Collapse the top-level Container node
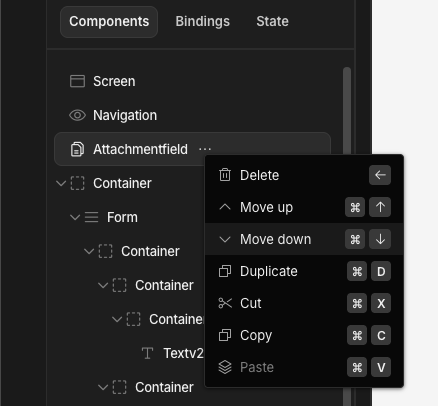 coord(61,183)
